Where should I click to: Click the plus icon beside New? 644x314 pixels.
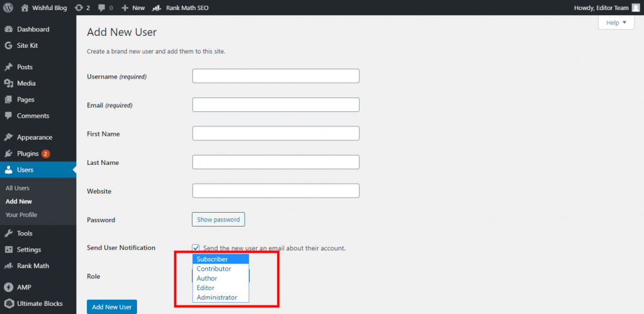tap(125, 8)
